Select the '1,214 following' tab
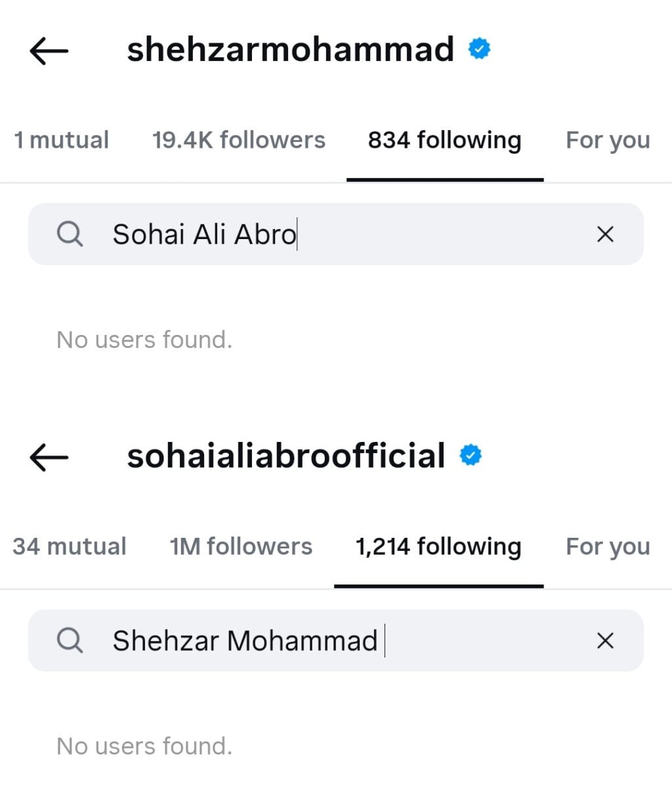The image size is (672, 790). [438, 547]
